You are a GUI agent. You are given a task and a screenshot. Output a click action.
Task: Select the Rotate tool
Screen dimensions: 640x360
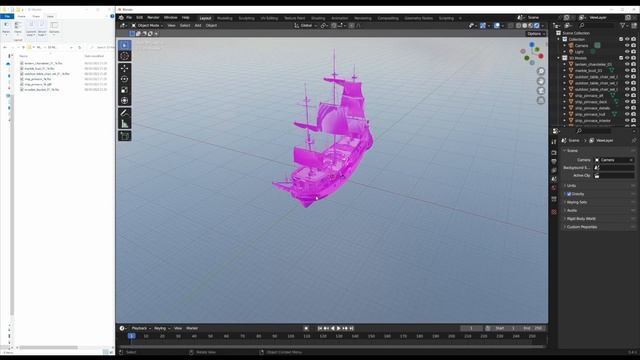coord(125,79)
